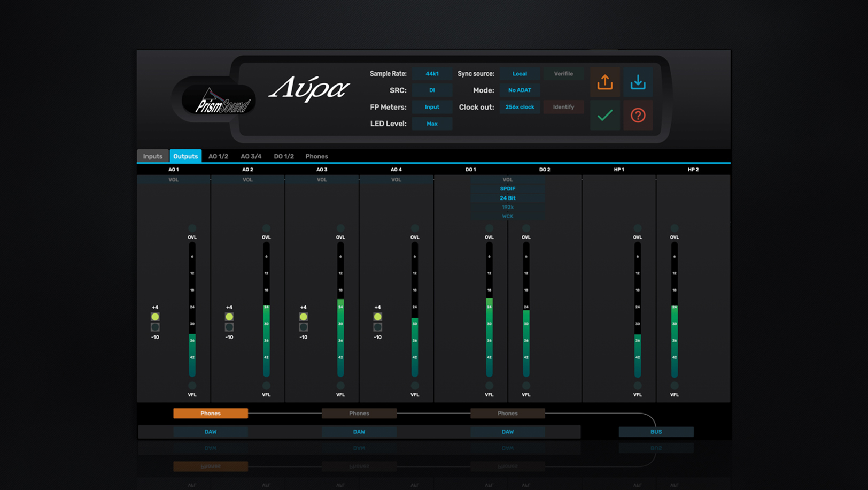
Task: Click the HP 1 VFL indicator
Action: (638, 386)
